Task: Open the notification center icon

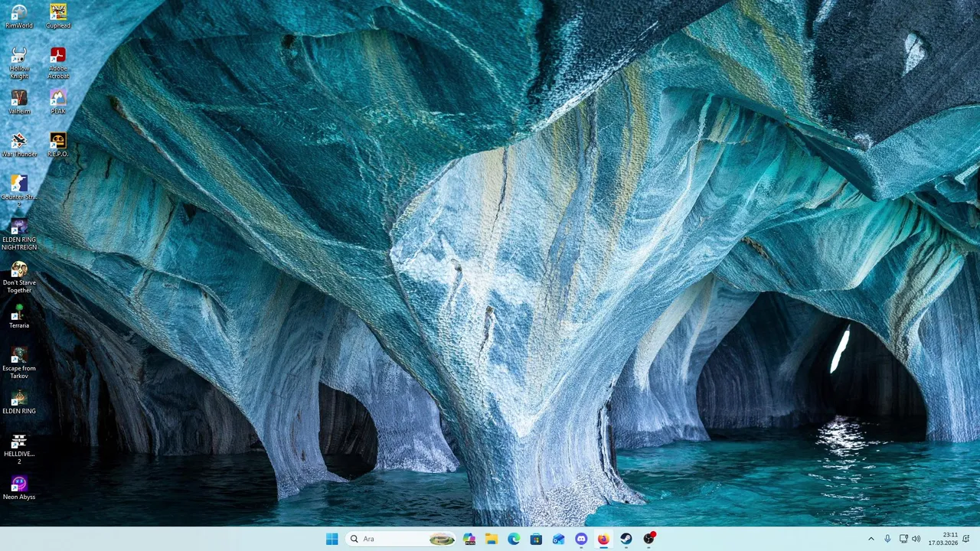Action: pos(966,539)
